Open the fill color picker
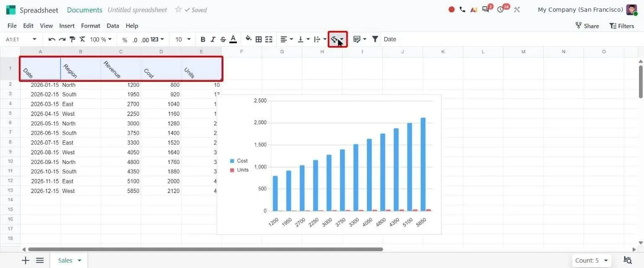The width and height of the screenshot is (644, 268). pos(249,39)
